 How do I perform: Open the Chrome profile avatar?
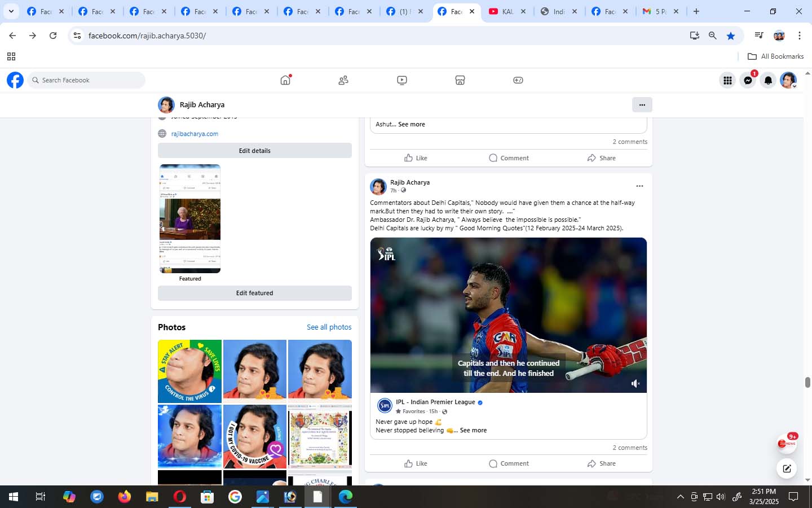pyautogui.click(x=779, y=36)
